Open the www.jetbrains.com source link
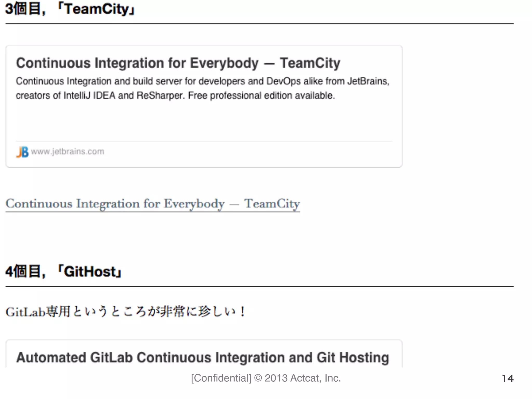This screenshot has height=399, width=532. pyautogui.click(x=68, y=151)
